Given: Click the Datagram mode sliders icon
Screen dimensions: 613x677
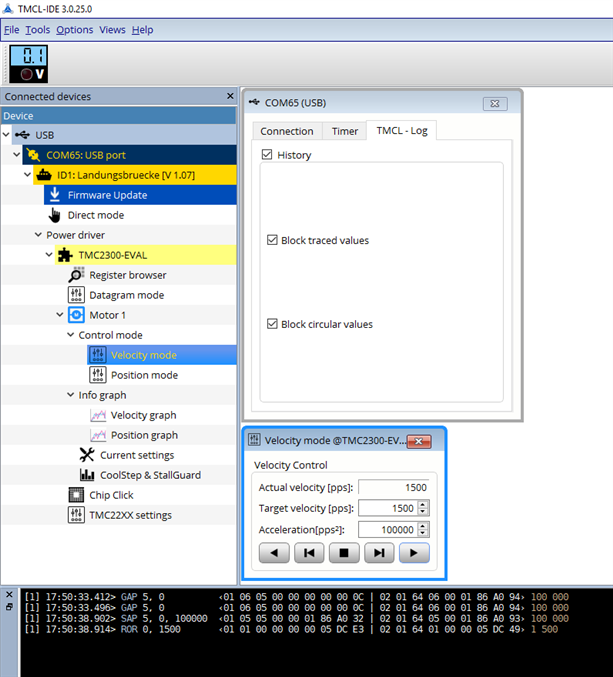Looking at the screenshot, I should pos(76,295).
